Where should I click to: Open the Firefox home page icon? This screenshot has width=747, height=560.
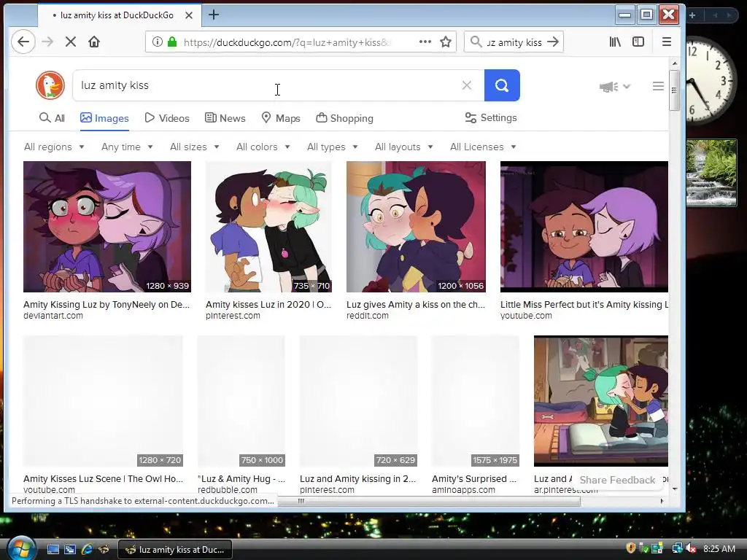click(x=94, y=42)
